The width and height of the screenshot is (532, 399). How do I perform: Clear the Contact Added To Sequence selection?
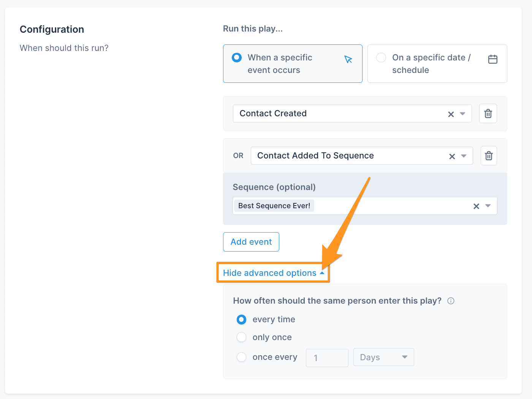(452, 156)
